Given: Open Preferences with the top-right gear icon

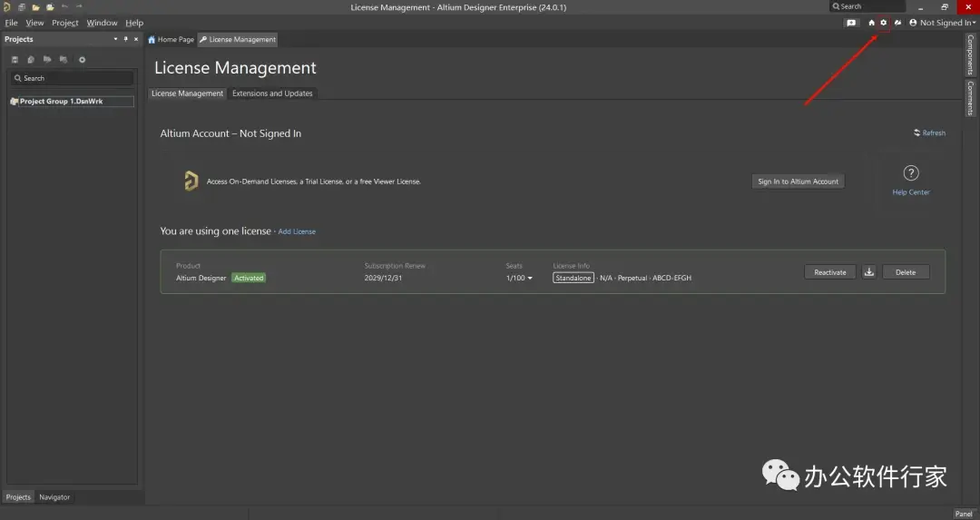Looking at the screenshot, I should point(883,23).
